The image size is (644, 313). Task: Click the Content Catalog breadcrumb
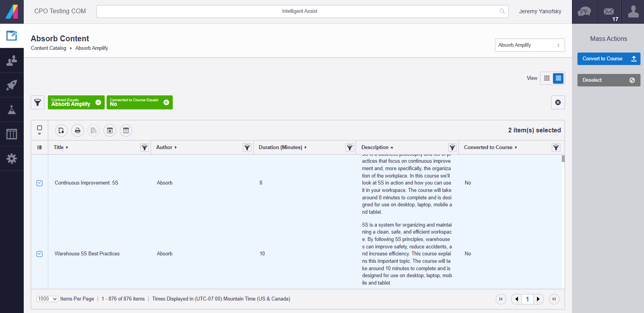click(49, 48)
